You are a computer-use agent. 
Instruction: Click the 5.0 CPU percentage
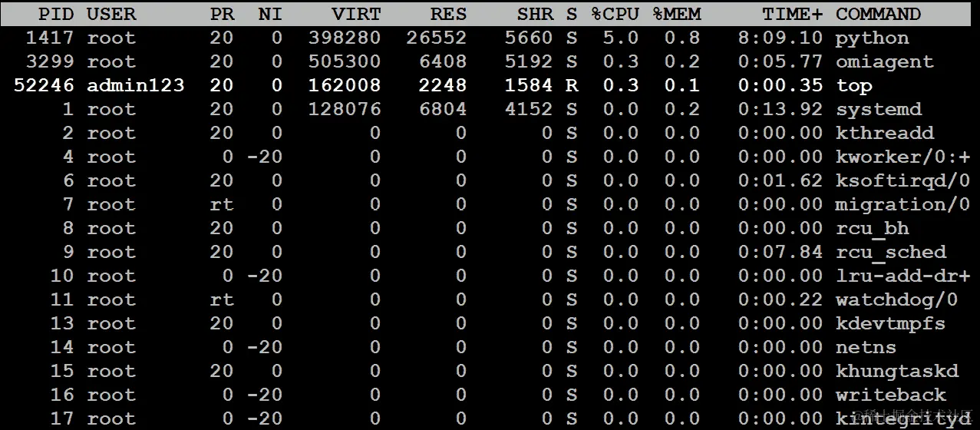tap(620, 38)
